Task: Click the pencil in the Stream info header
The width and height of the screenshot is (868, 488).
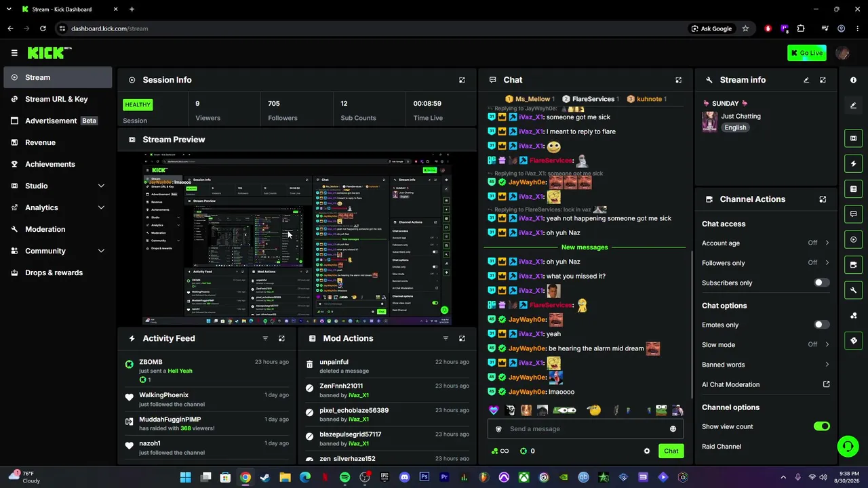Action: 806,80
